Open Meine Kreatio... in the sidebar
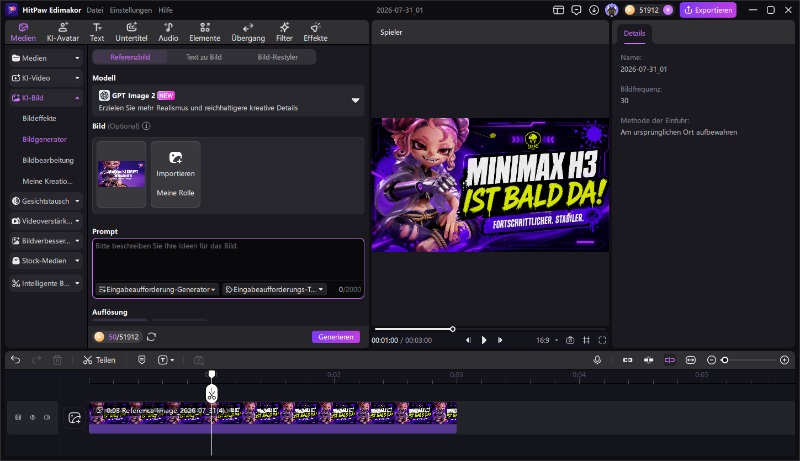This screenshot has width=800, height=461. click(x=47, y=181)
